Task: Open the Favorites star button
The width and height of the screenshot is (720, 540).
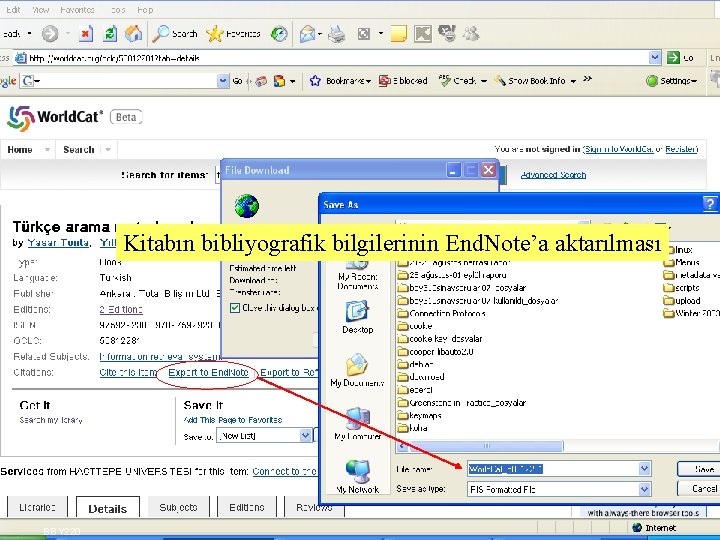Action: pos(233,34)
